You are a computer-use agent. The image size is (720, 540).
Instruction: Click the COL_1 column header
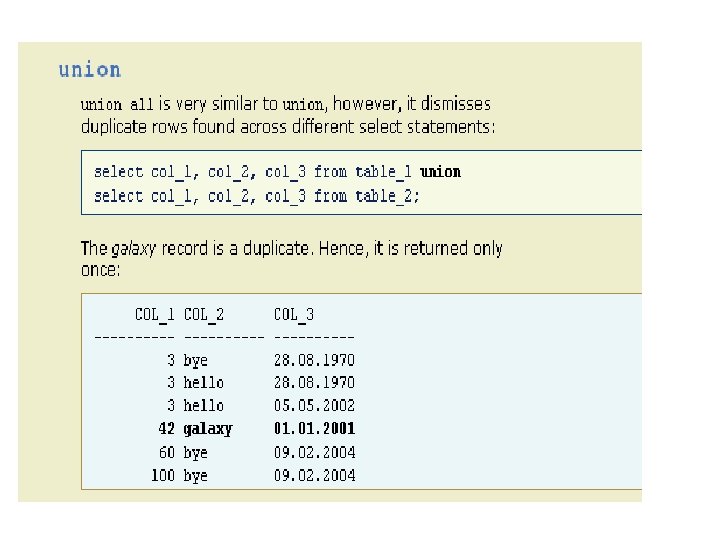click(155, 315)
